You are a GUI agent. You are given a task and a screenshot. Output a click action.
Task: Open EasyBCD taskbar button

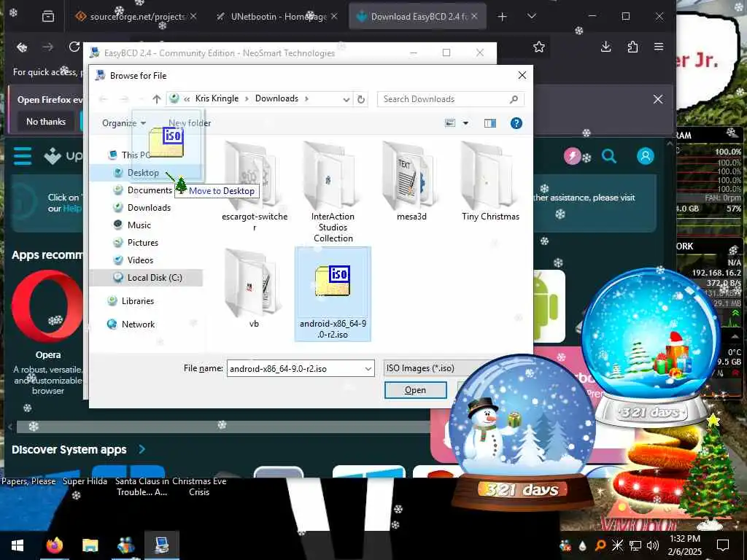[x=161, y=545]
